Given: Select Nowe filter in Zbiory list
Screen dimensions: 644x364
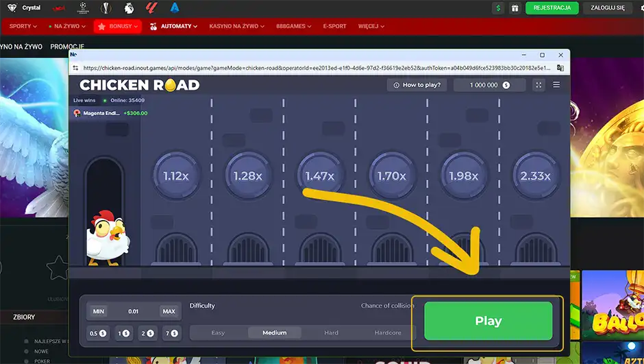Looking at the screenshot, I should (x=41, y=351).
